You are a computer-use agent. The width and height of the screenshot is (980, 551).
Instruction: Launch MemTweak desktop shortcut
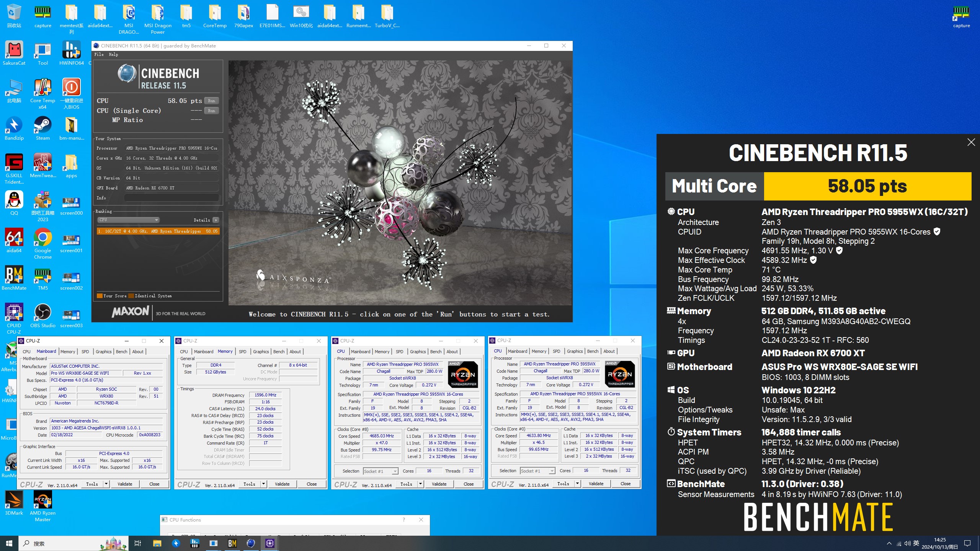[42, 166]
